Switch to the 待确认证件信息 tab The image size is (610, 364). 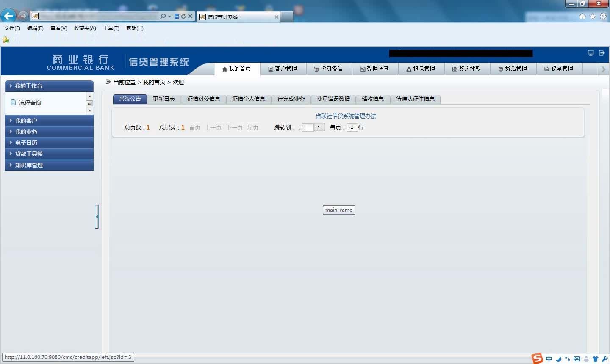(415, 99)
